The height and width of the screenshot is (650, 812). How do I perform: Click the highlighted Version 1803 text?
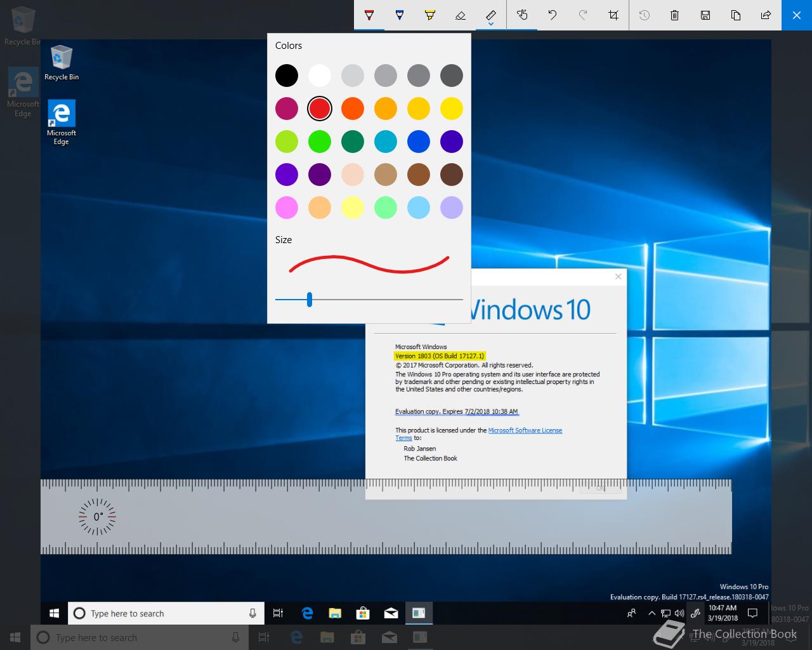pyautogui.click(x=439, y=356)
